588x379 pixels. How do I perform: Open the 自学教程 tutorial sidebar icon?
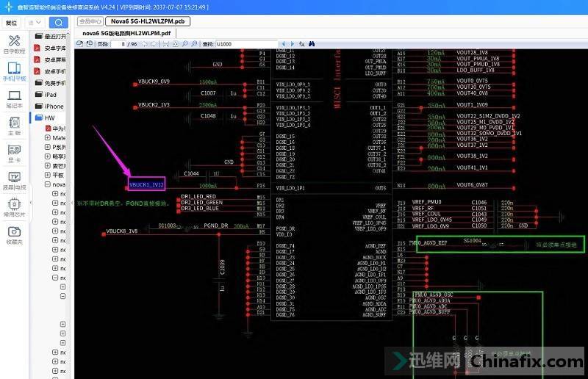[x=14, y=44]
